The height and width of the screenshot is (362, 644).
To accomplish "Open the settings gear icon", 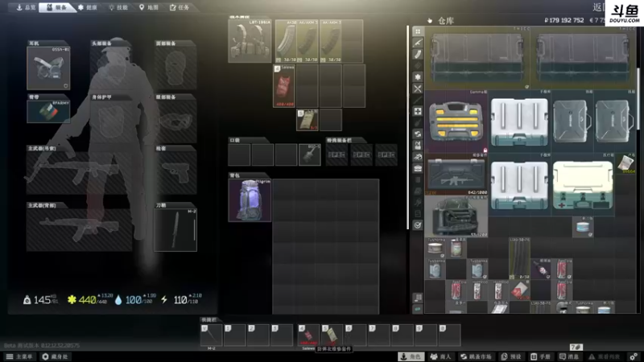I will point(634,356).
